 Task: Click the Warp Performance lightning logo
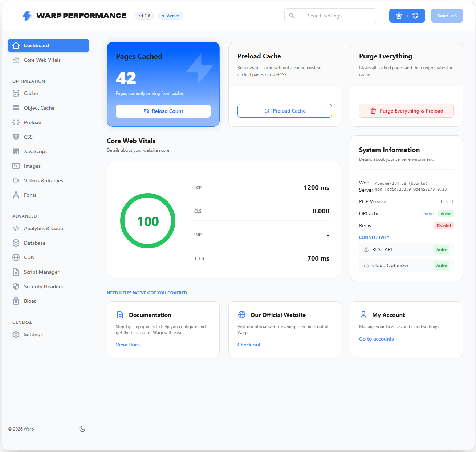pyautogui.click(x=27, y=16)
